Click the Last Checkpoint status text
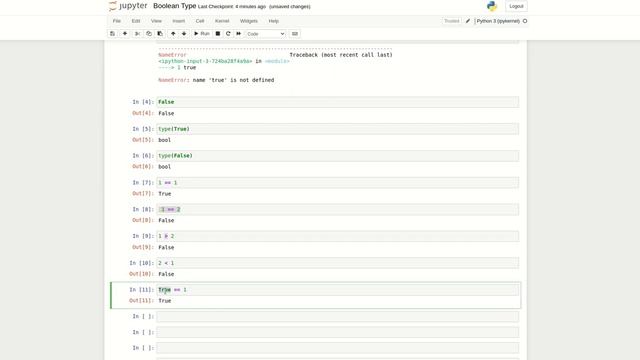640x360 pixels. pos(232,7)
